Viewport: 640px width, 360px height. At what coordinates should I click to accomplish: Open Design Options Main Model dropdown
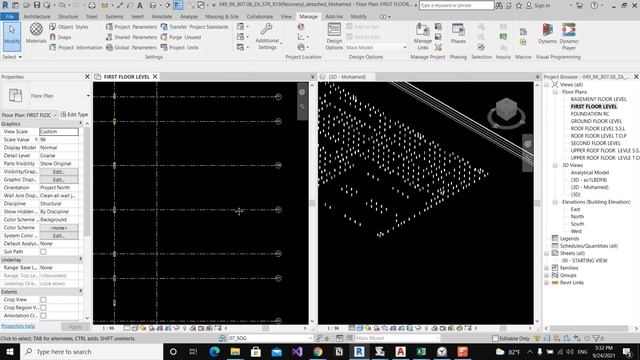tap(376, 47)
